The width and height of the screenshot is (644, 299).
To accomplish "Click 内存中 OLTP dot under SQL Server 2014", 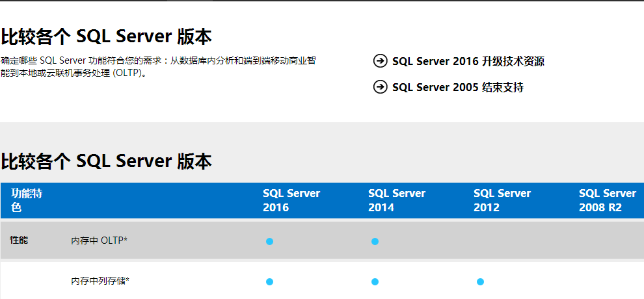I will point(375,241).
